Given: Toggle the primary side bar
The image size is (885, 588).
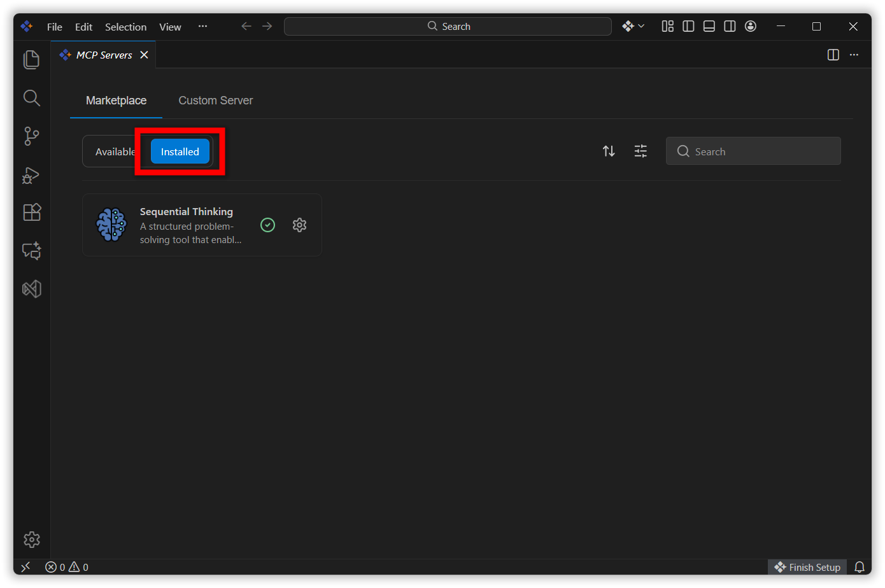Looking at the screenshot, I should [x=688, y=26].
